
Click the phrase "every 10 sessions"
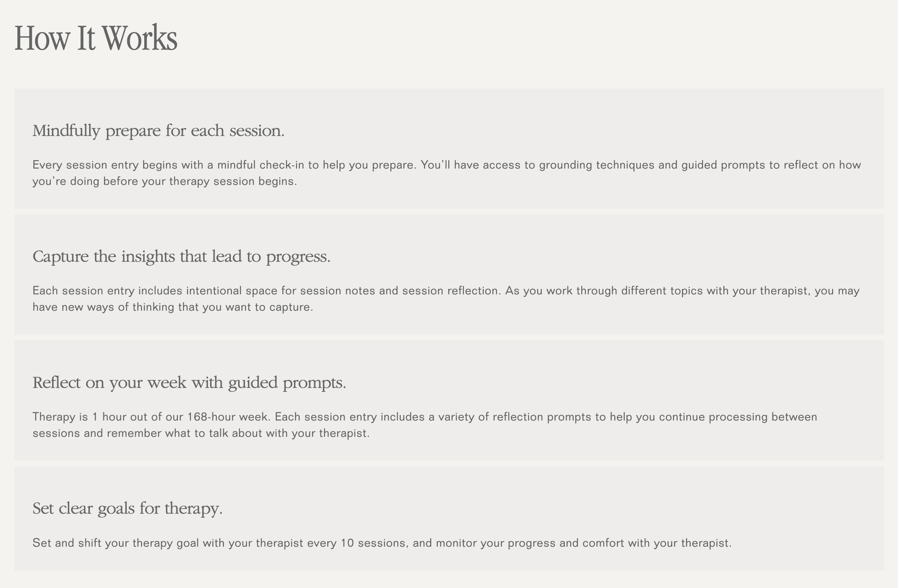(x=357, y=543)
